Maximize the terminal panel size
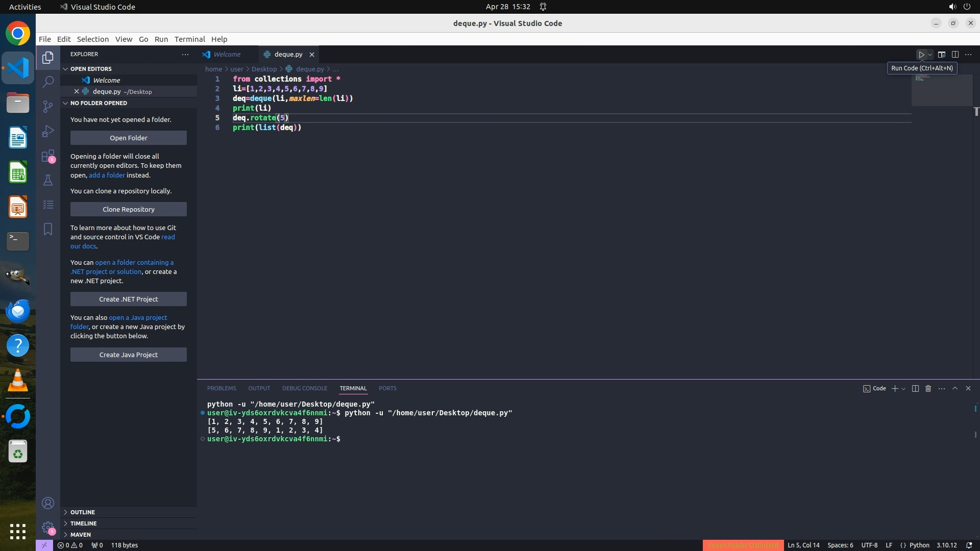980x551 pixels. [x=955, y=389]
